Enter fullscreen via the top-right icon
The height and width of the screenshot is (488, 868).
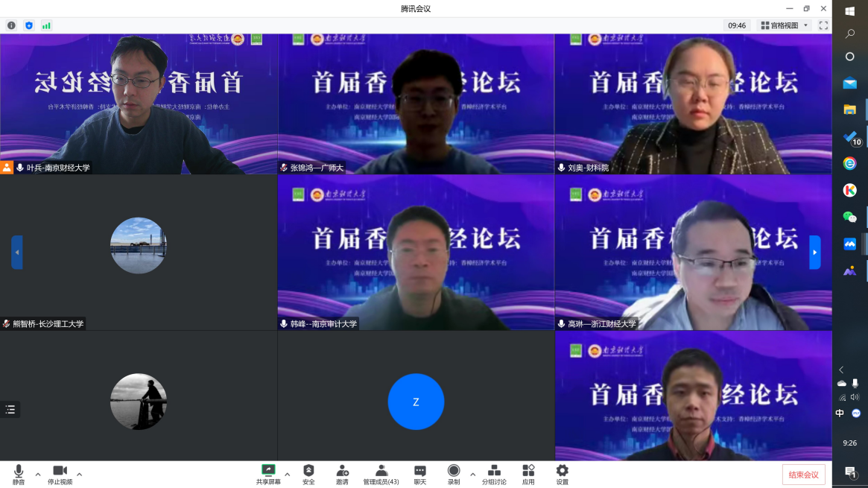point(823,25)
